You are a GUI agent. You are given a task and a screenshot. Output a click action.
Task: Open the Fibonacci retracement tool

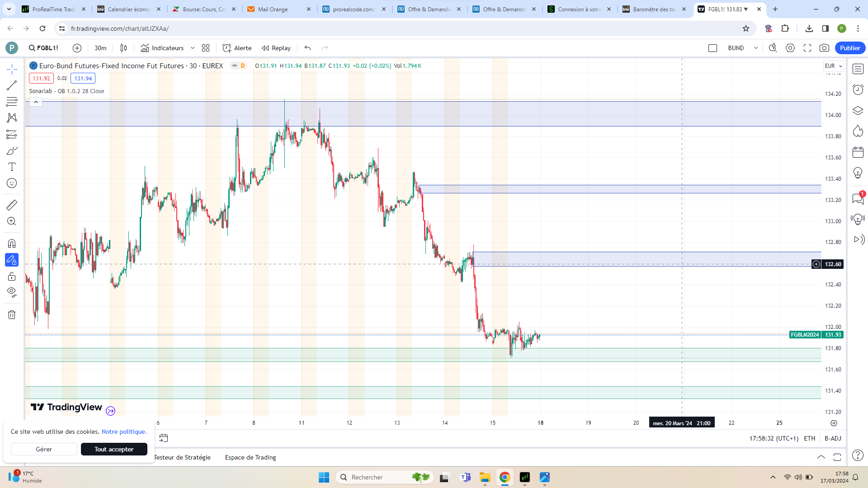(12, 102)
